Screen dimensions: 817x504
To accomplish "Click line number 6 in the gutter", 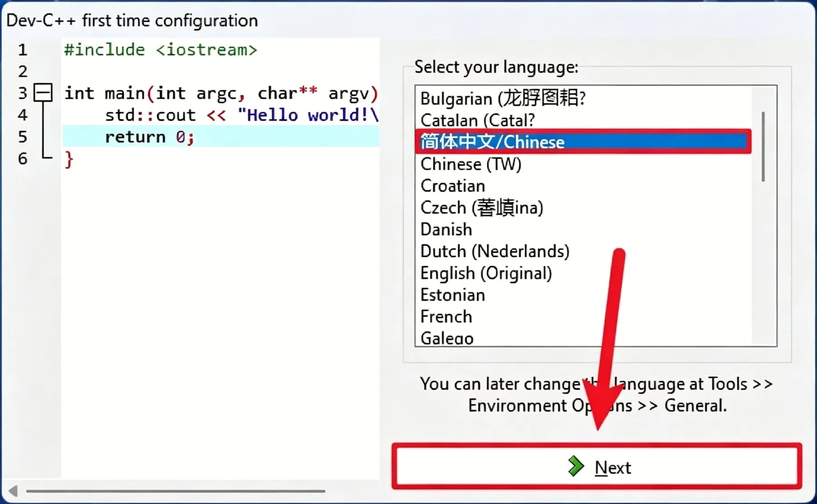I will pyautogui.click(x=23, y=158).
